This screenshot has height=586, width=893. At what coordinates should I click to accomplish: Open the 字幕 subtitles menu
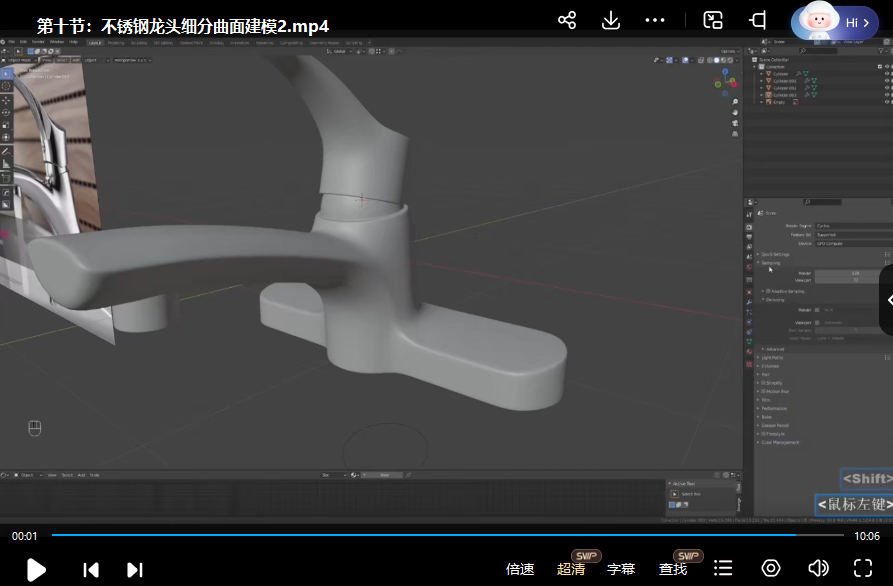[621, 569]
